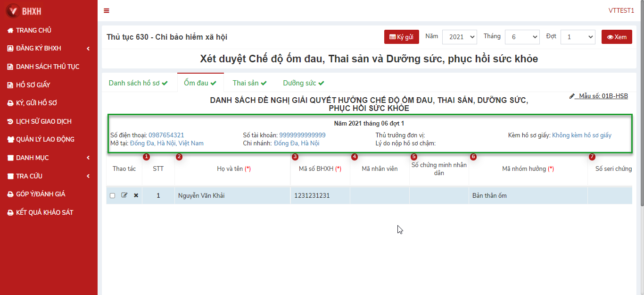Expand ĐĂNG KÝ BHXH submenu chevron

tap(88, 49)
